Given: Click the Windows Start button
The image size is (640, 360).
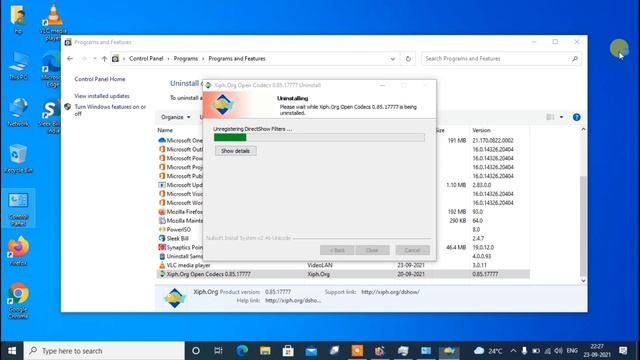Looking at the screenshot, I should (12, 351).
